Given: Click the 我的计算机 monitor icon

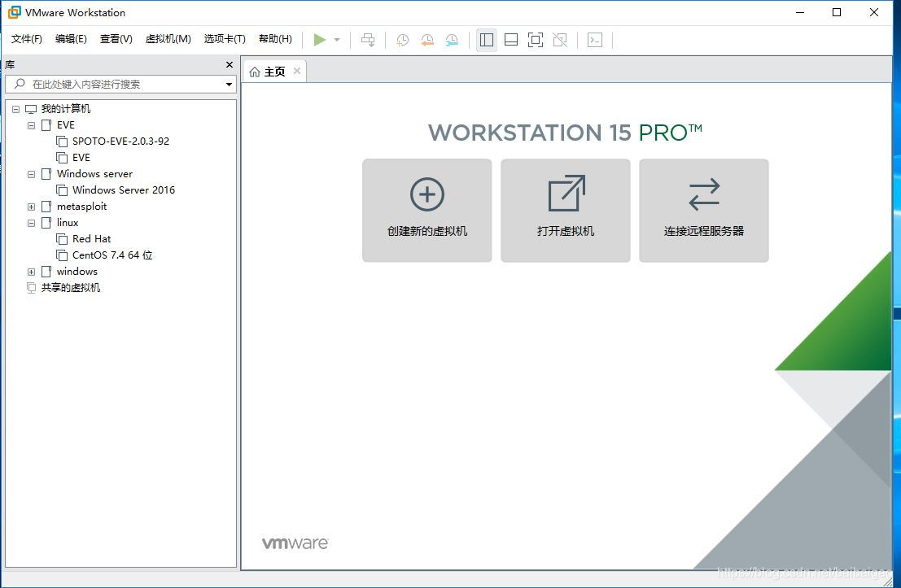Looking at the screenshot, I should 31,109.
